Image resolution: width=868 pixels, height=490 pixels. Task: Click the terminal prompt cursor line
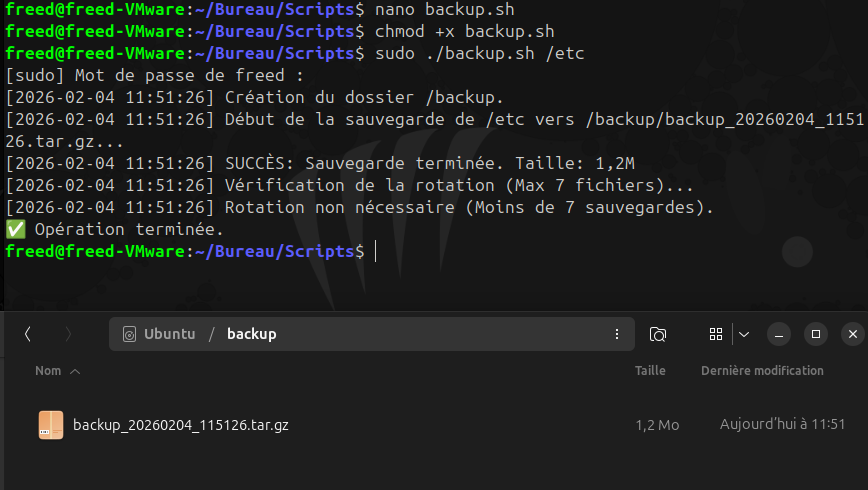coord(376,252)
